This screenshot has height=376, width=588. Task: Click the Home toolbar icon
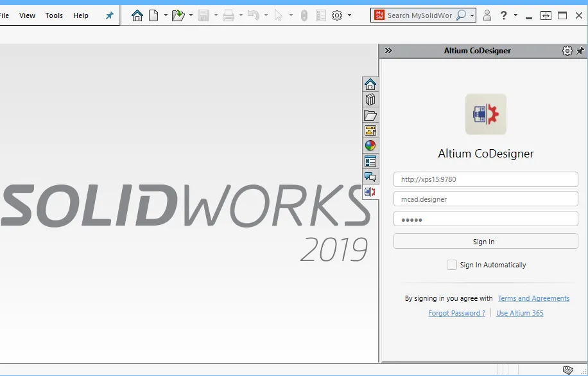pyautogui.click(x=137, y=15)
